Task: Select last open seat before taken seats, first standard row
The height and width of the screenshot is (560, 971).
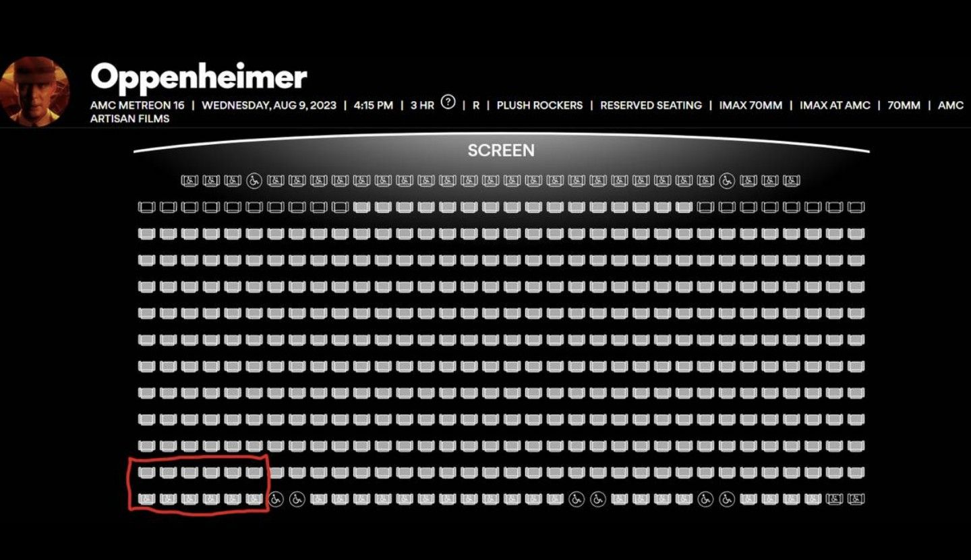Action: point(340,207)
